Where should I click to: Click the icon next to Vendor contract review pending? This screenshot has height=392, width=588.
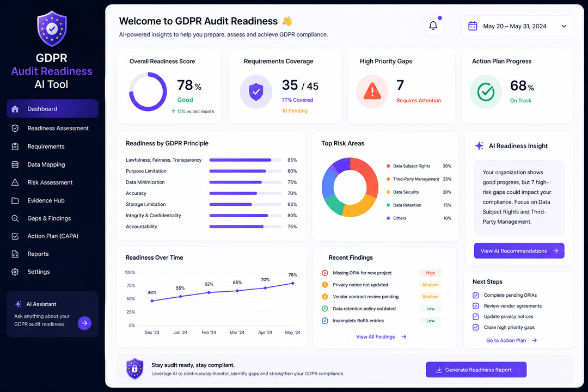coord(324,296)
